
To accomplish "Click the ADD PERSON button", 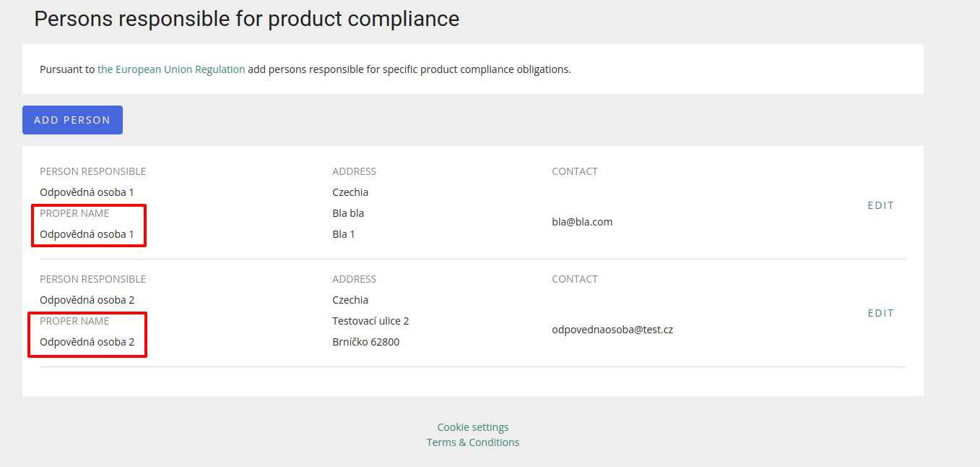I will [72, 120].
